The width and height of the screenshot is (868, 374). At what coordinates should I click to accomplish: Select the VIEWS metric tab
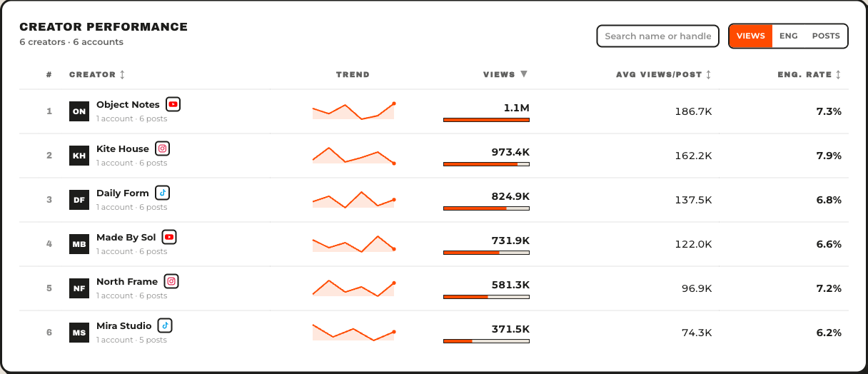coord(751,36)
